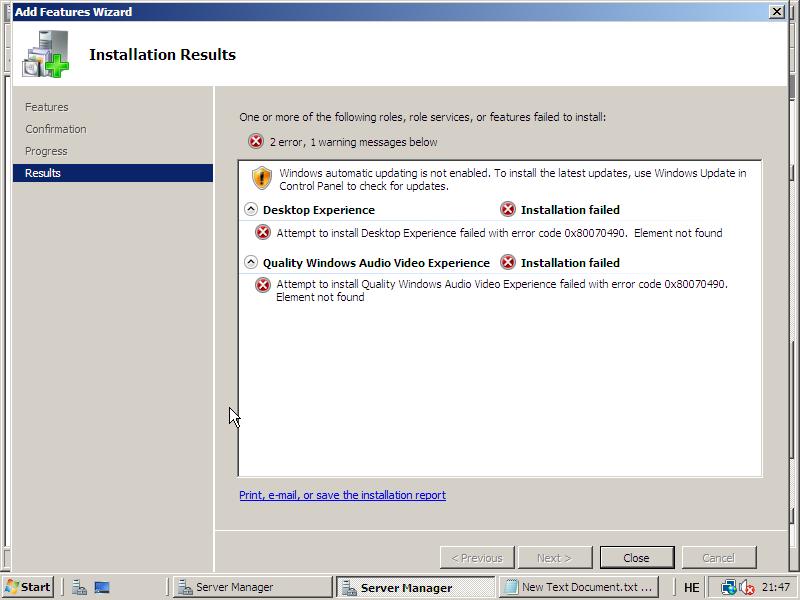Close the wizard using title bar X
The width and height of the screenshot is (800, 600).
tap(777, 11)
